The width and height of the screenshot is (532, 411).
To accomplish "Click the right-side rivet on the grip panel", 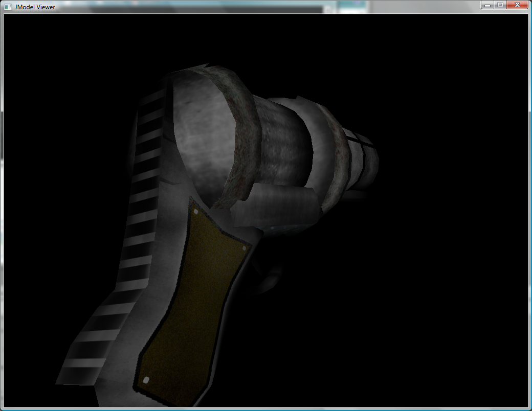I will coord(244,248).
